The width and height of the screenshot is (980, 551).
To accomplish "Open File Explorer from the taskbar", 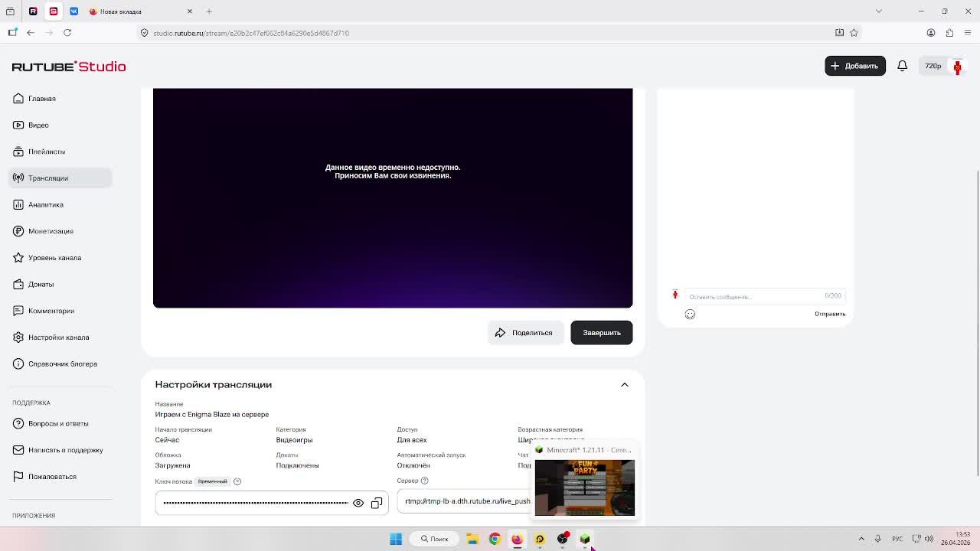I will pyautogui.click(x=472, y=539).
